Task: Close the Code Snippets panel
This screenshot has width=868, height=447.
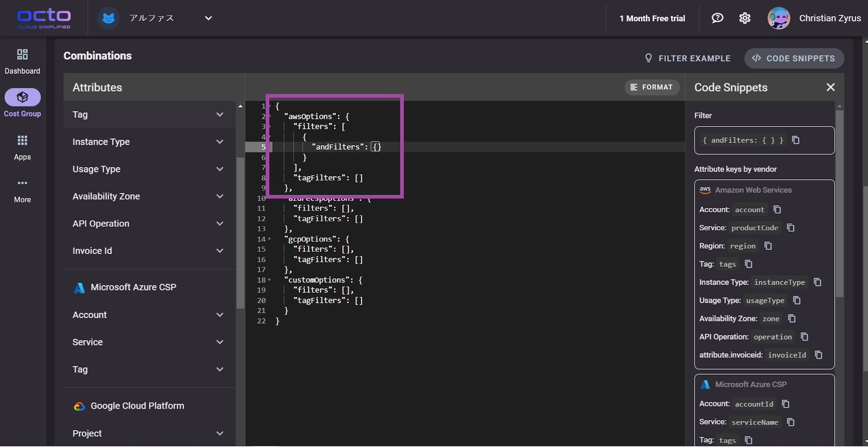Action: click(831, 87)
